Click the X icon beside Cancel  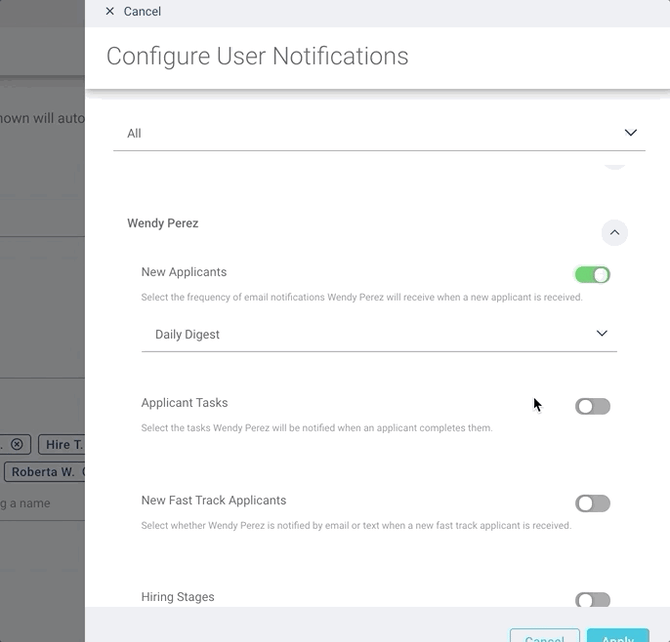coord(110,11)
